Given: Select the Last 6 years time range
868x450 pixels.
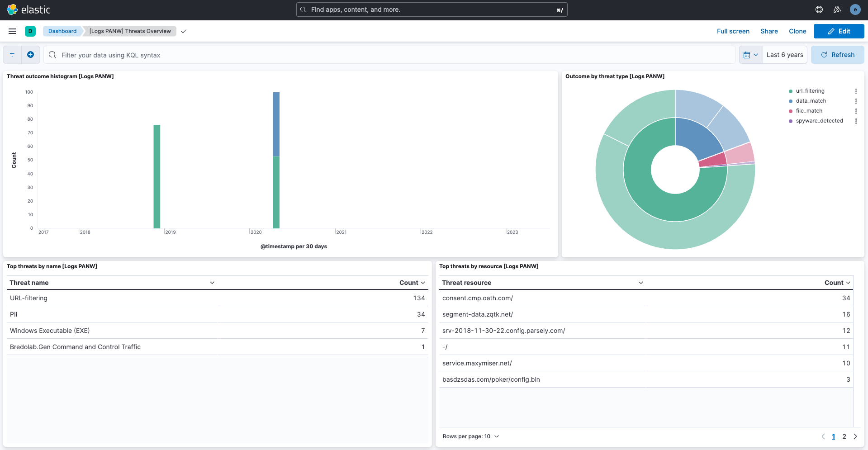Looking at the screenshot, I should pos(784,54).
